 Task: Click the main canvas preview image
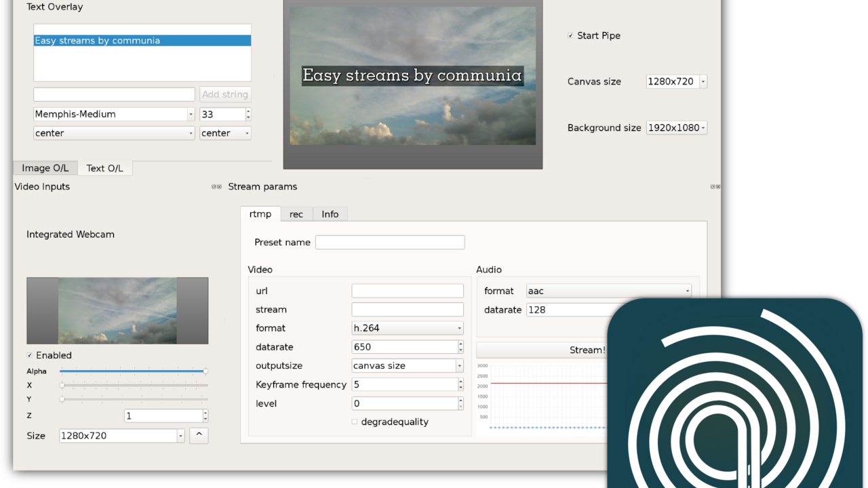pyautogui.click(x=413, y=76)
